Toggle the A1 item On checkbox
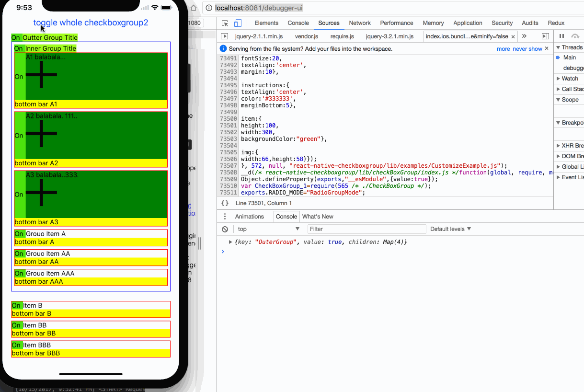This screenshot has height=392, width=584. [20, 77]
